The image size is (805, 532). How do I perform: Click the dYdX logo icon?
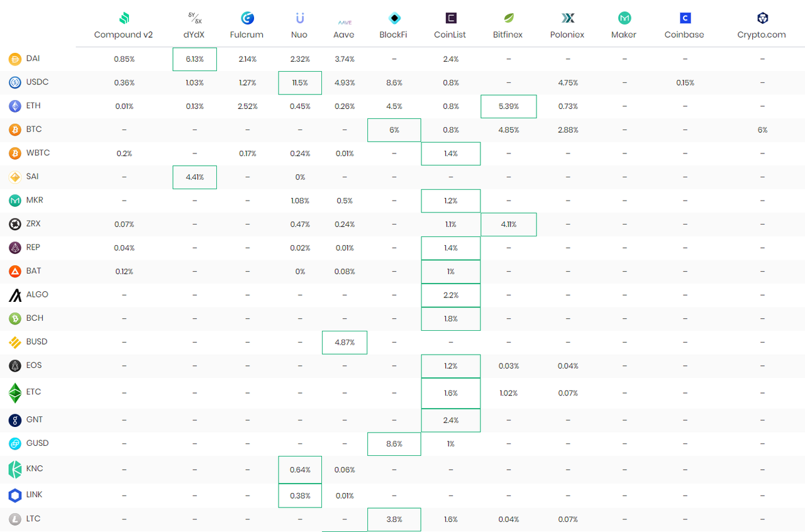[195, 18]
